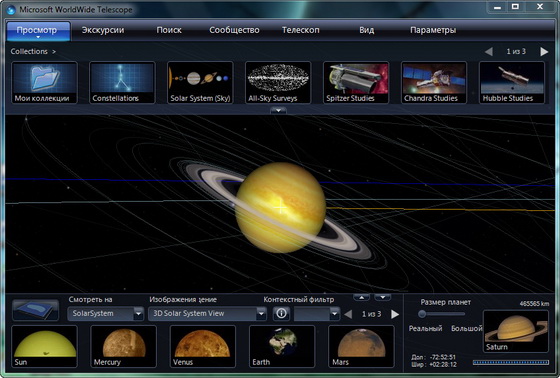The image size is (560, 378).
Task: Select the Mars thumbnail
Action: click(361, 346)
